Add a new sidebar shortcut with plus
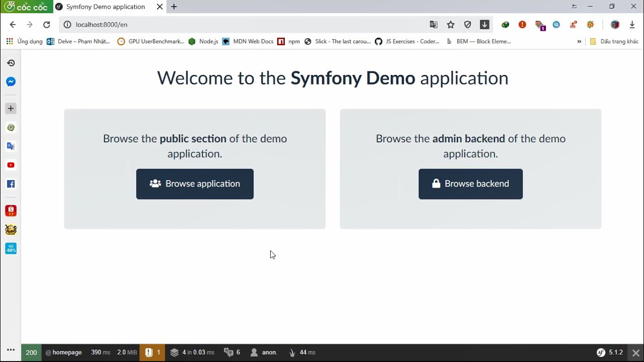The height and width of the screenshot is (362, 644). pos(11,109)
